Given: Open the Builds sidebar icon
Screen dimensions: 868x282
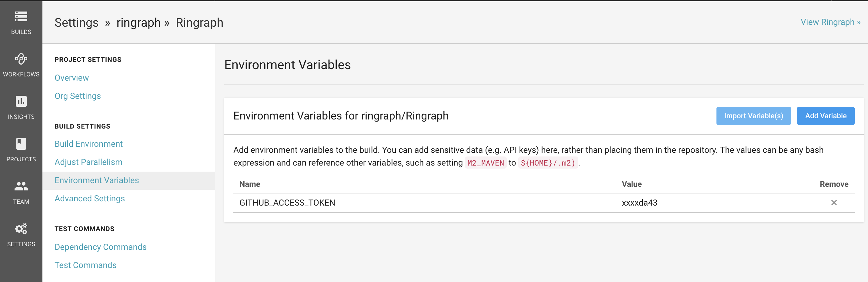Looking at the screenshot, I should coord(21,16).
